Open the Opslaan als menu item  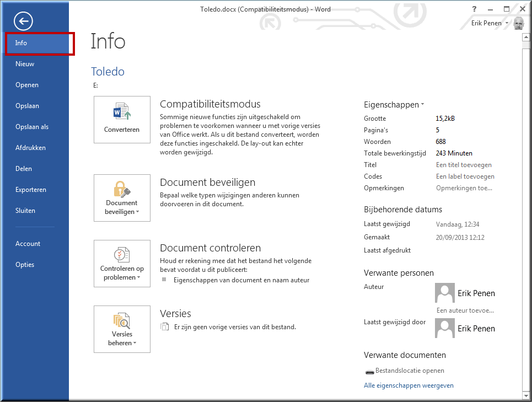point(32,127)
